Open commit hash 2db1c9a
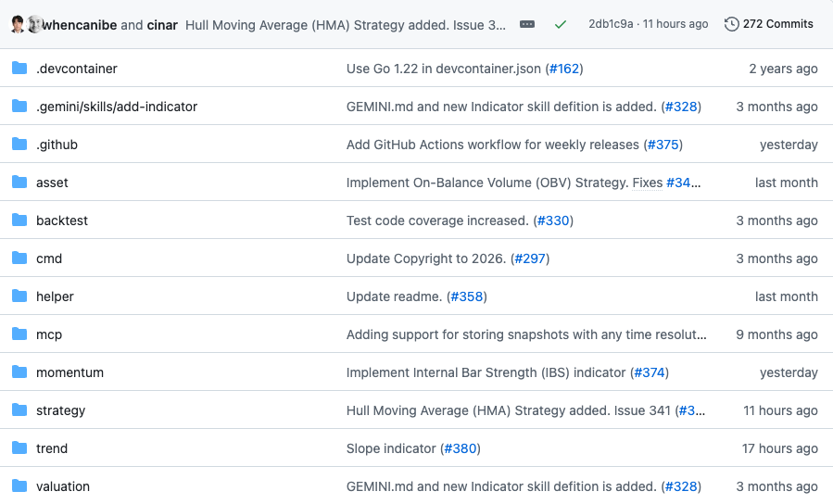833x504 pixels. 611,24
